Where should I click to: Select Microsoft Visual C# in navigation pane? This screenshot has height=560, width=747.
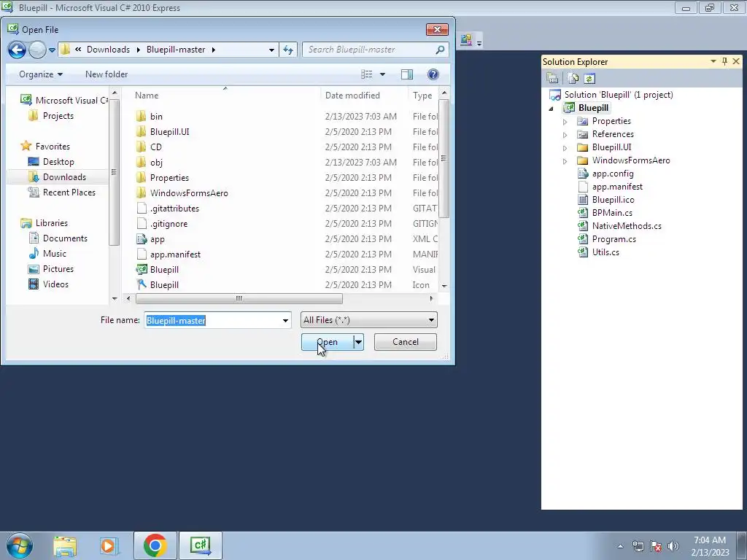64,100
